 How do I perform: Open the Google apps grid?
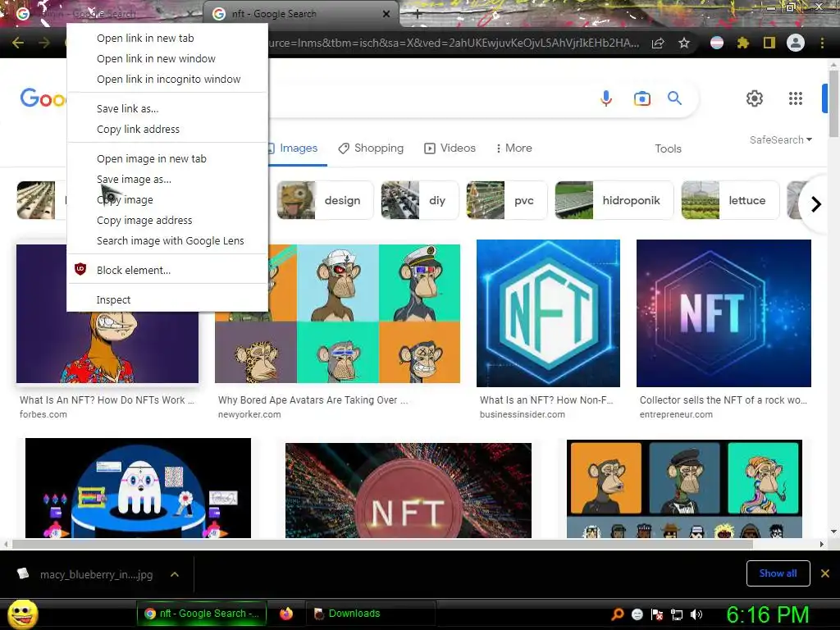796,98
